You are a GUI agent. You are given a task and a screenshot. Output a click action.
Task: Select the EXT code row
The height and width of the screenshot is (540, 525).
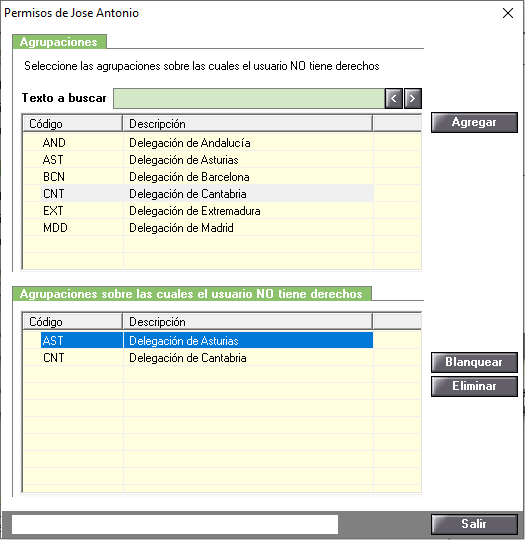tap(53, 211)
